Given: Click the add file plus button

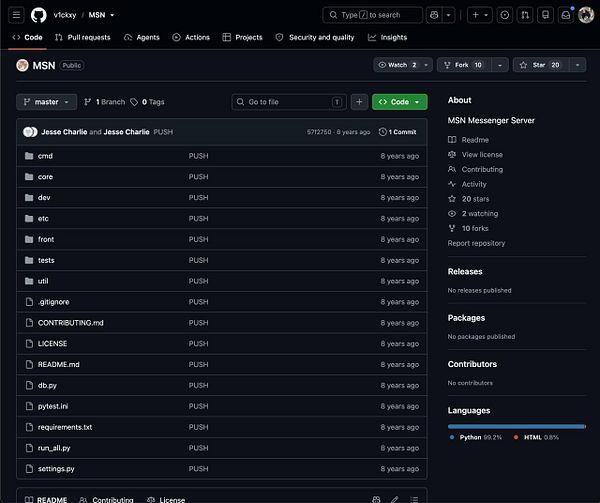Looking at the screenshot, I should click(359, 102).
